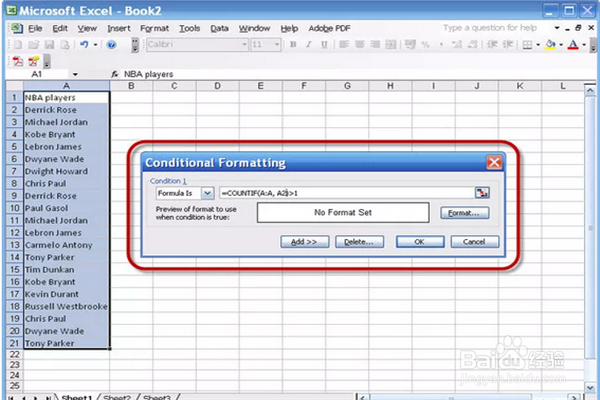Click Convert to Adobe PDF icon
Viewport: 600px width, 400px height.
[x=18, y=61]
